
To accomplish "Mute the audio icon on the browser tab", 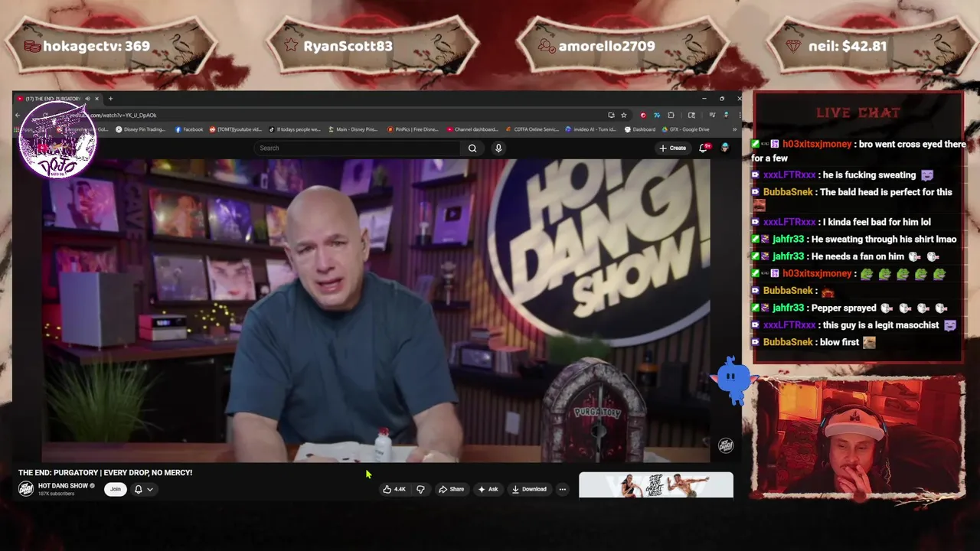I will click(x=87, y=99).
